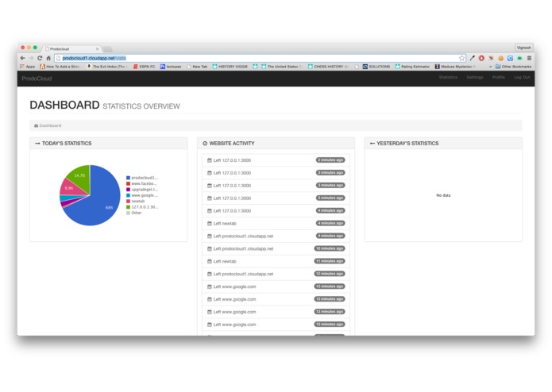Go back with the browser back arrow
The height and width of the screenshot is (392, 552).
(x=22, y=58)
